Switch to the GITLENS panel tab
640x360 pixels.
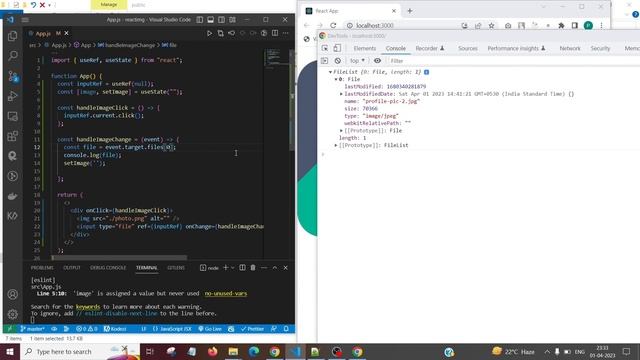[x=176, y=268]
